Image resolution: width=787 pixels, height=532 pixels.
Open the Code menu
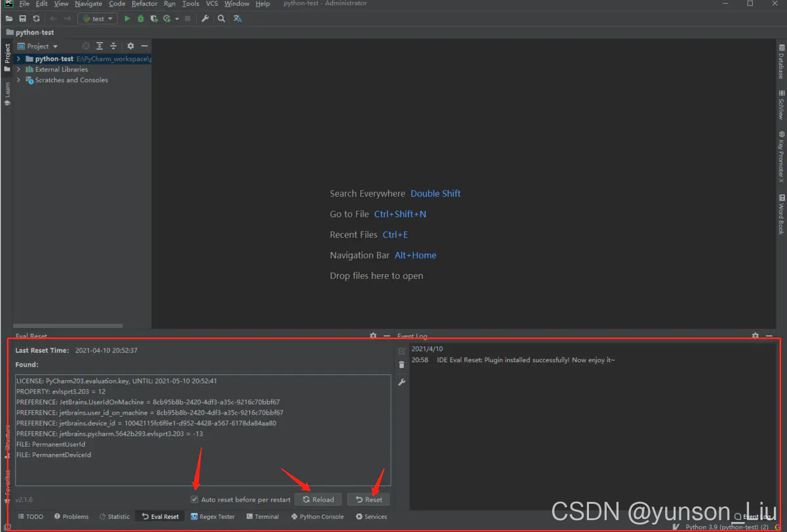[117, 4]
